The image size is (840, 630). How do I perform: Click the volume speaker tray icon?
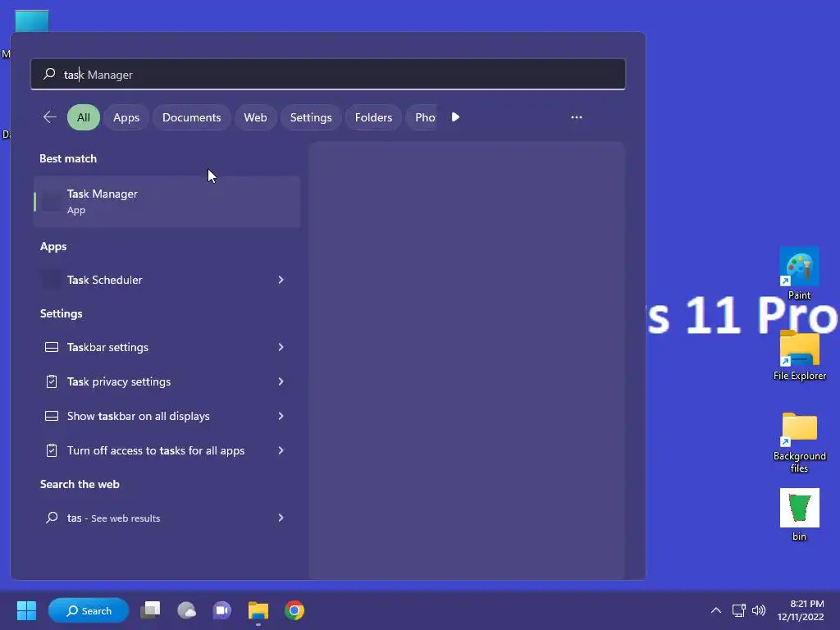[x=759, y=610]
